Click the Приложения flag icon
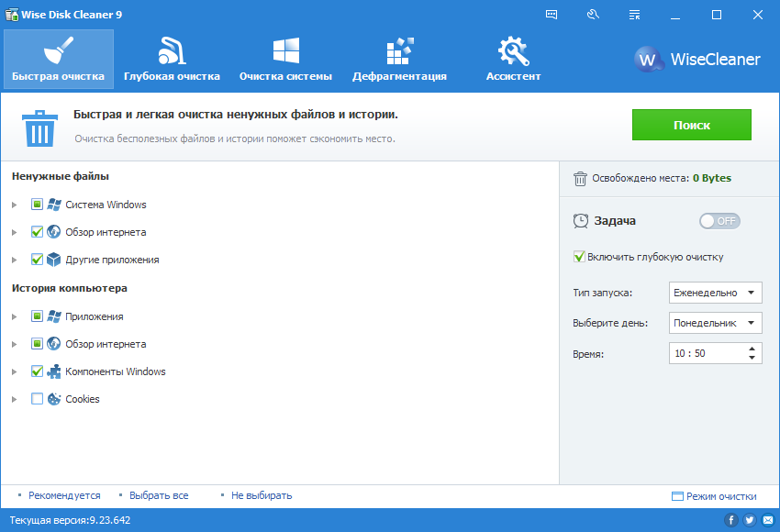 pyautogui.click(x=54, y=316)
